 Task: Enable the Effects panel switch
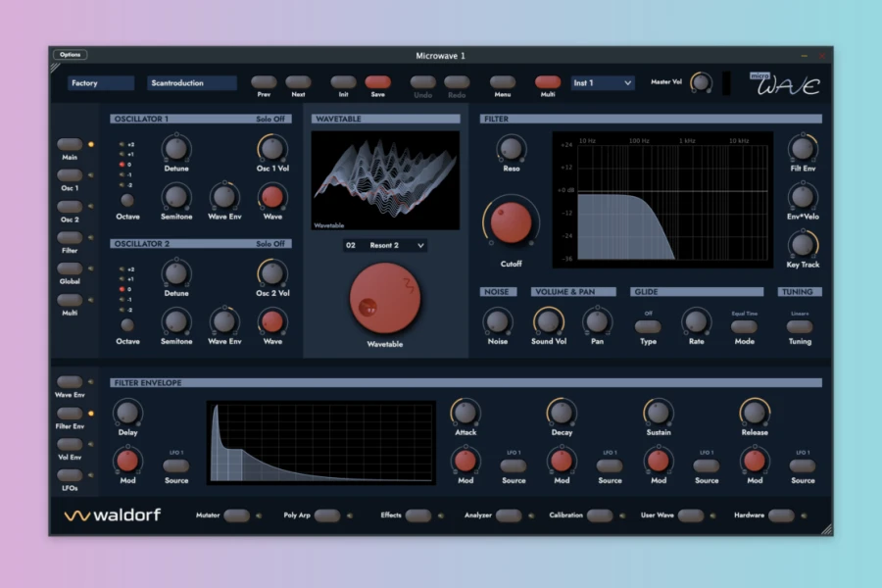point(417,514)
